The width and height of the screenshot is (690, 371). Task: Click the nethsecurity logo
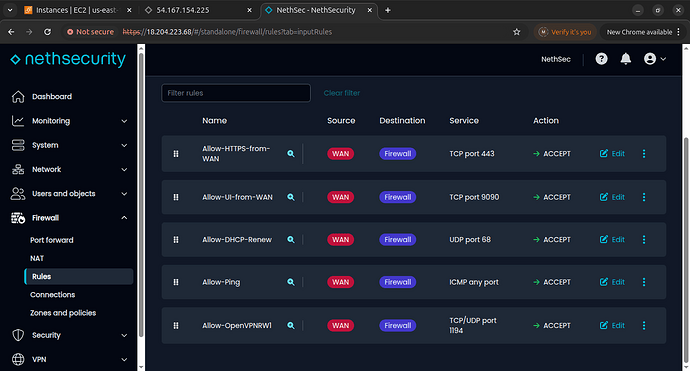click(68, 59)
